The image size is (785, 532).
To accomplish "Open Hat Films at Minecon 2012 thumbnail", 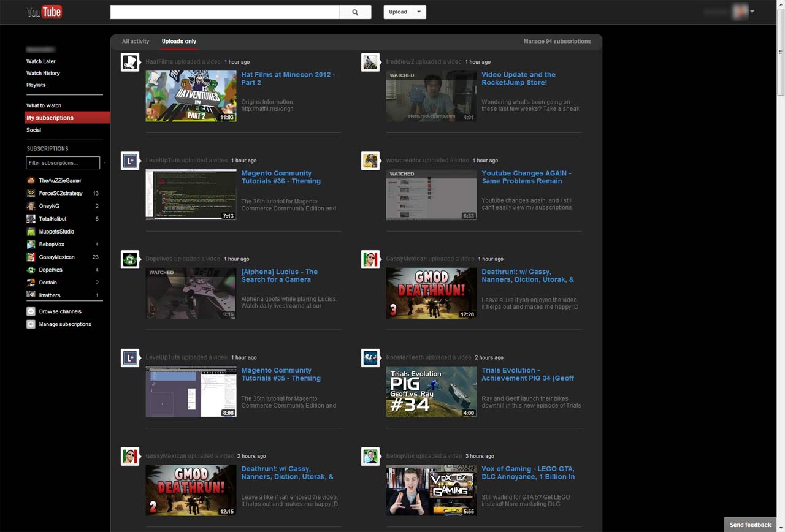I will (191, 96).
